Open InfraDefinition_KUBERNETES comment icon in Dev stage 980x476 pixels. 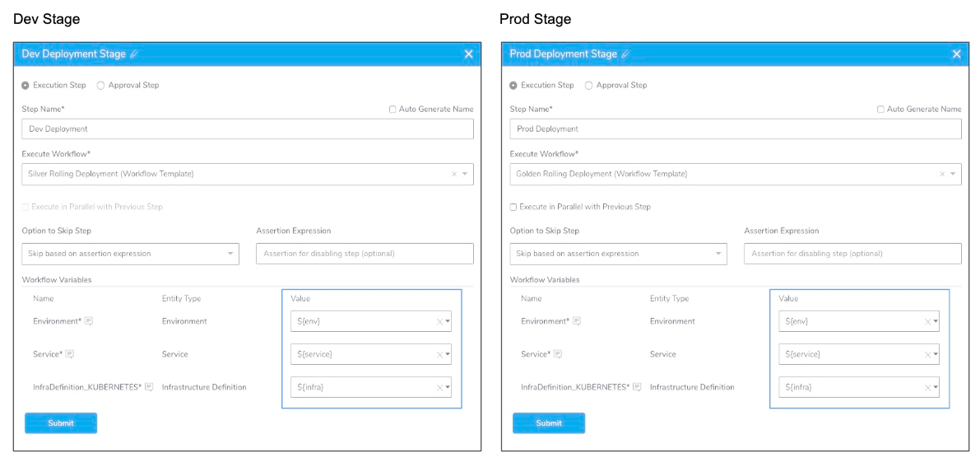tap(149, 387)
